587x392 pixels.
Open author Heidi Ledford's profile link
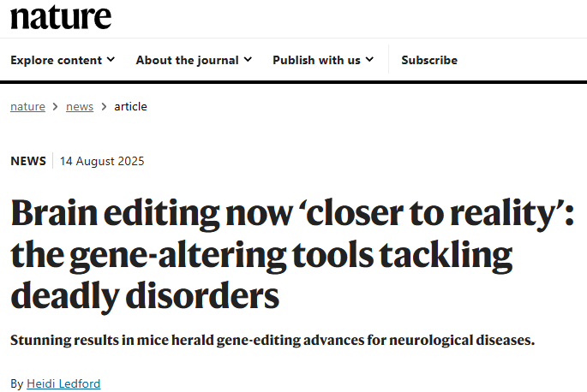pos(64,383)
